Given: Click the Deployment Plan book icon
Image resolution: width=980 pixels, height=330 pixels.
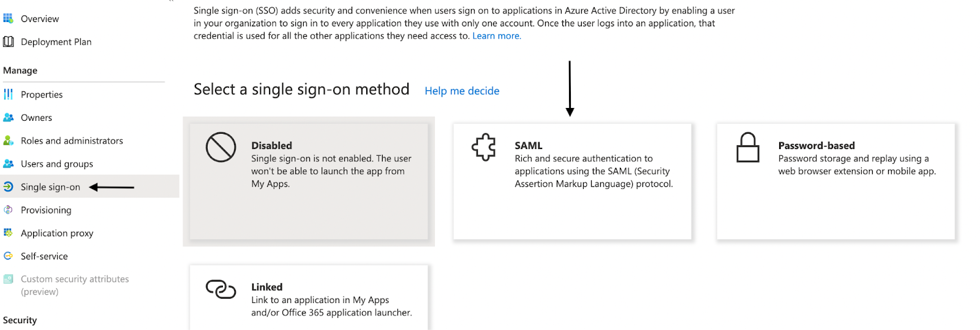Looking at the screenshot, I should [x=9, y=42].
